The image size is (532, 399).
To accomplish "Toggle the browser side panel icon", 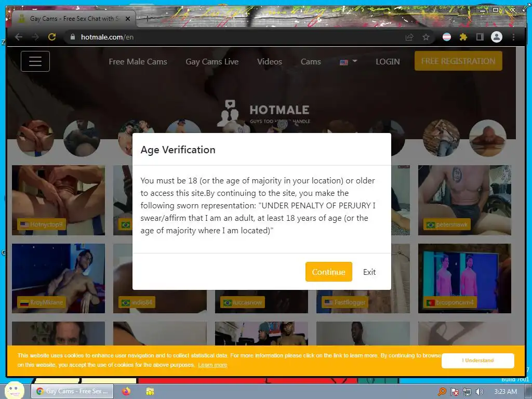I will (480, 37).
